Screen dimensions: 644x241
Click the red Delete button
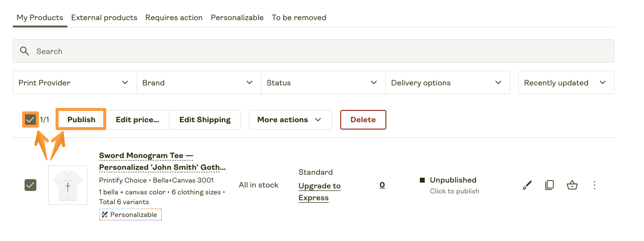(x=363, y=120)
